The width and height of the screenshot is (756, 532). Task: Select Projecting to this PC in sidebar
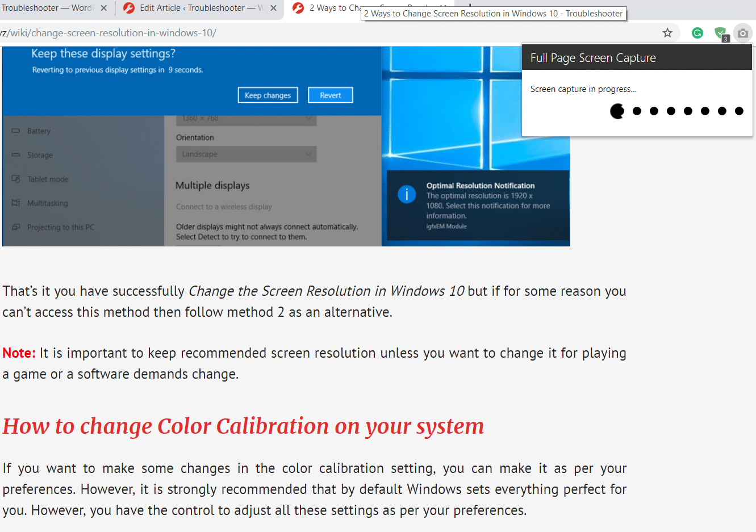click(x=61, y=227)
